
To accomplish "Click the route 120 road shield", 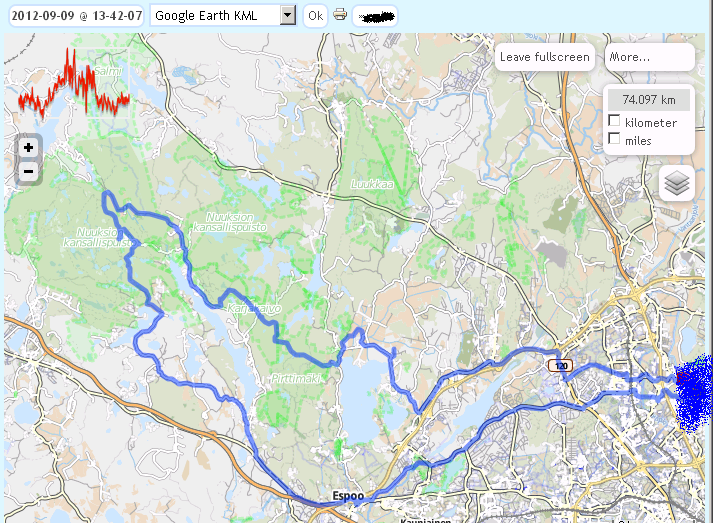I will click(x=563, y=366).
